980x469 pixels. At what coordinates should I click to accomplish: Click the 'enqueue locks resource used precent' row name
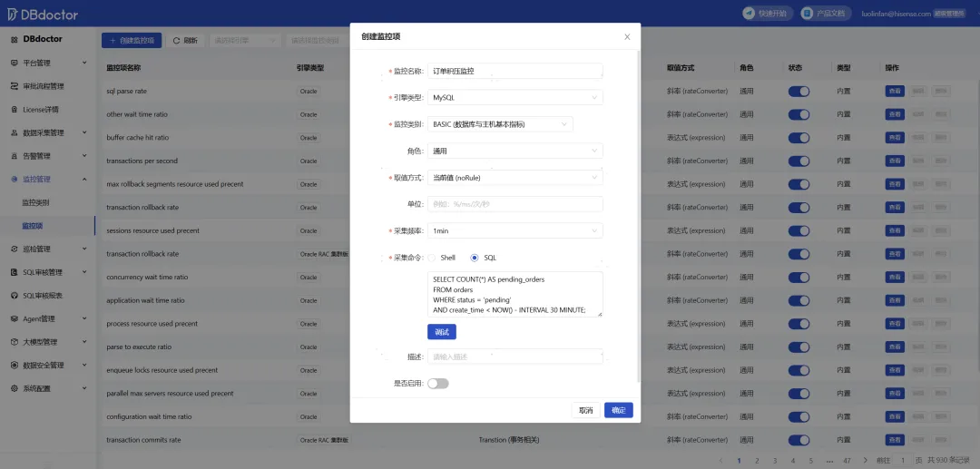point(162,370)
